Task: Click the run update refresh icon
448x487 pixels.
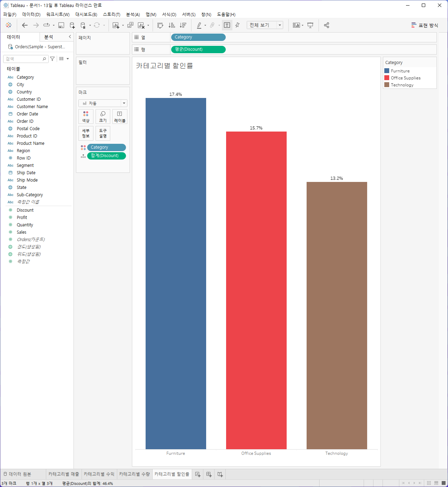Action: 97,25
